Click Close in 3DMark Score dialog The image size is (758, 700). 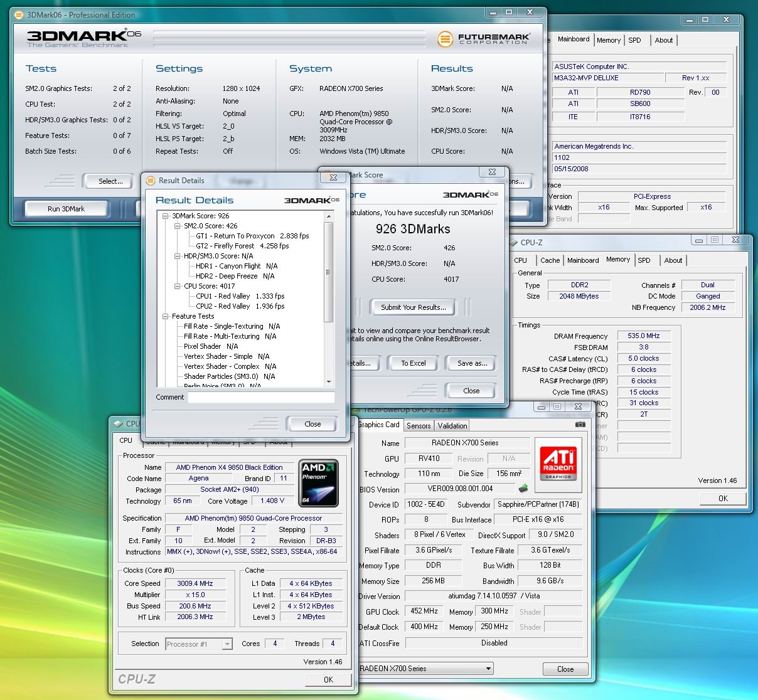coord(471,391)
